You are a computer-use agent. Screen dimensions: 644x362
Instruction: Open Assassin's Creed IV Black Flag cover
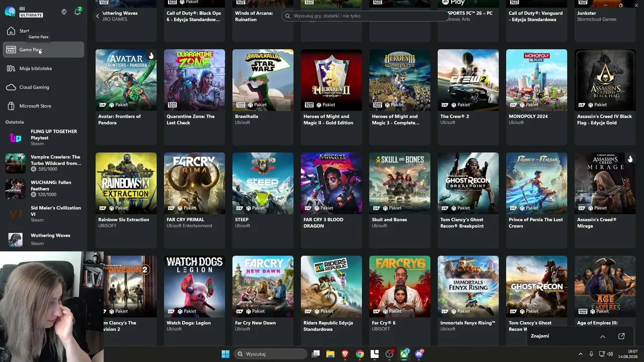(x=605, y=80)
